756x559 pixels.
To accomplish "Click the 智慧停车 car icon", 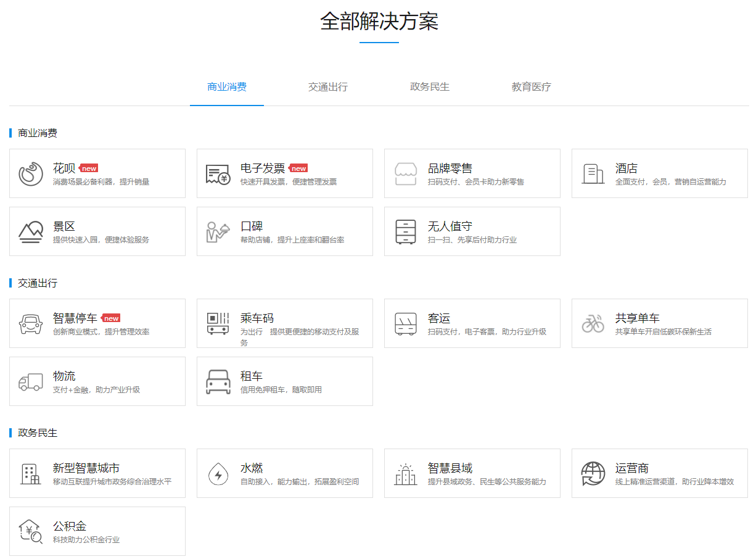I will (x=31, y=324).
